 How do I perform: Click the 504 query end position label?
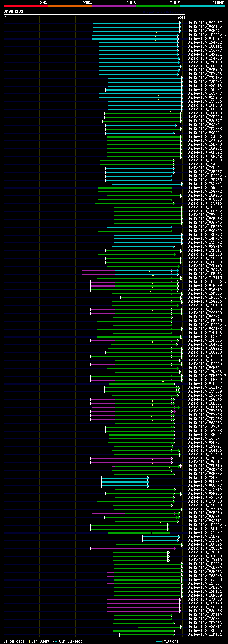tap(180, 17)
